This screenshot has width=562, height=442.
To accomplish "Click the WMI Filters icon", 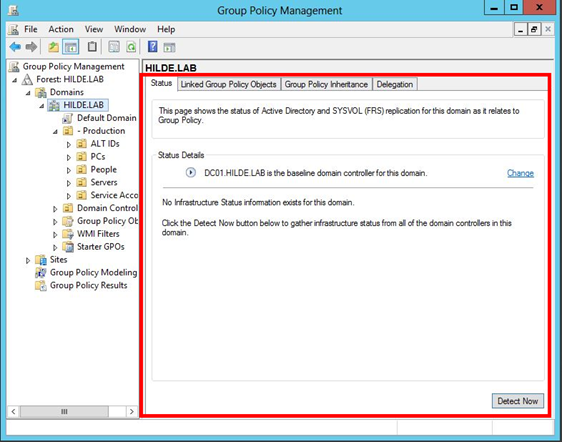I will coord(68,234).
